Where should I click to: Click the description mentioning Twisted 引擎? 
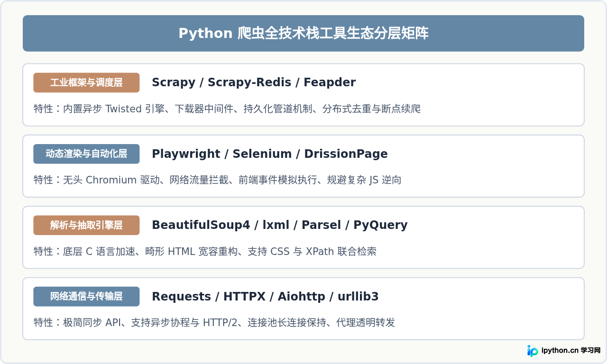pos(227,109)
